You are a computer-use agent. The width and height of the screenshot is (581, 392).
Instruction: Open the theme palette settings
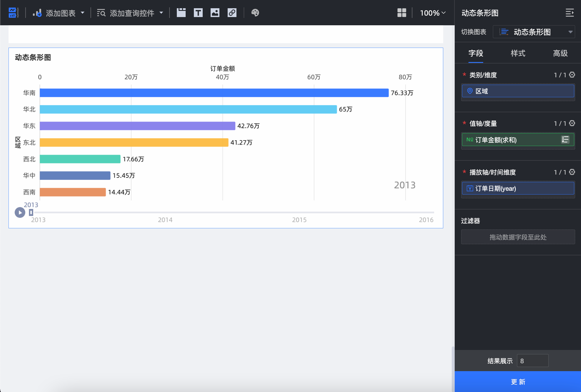click(255, 13)
